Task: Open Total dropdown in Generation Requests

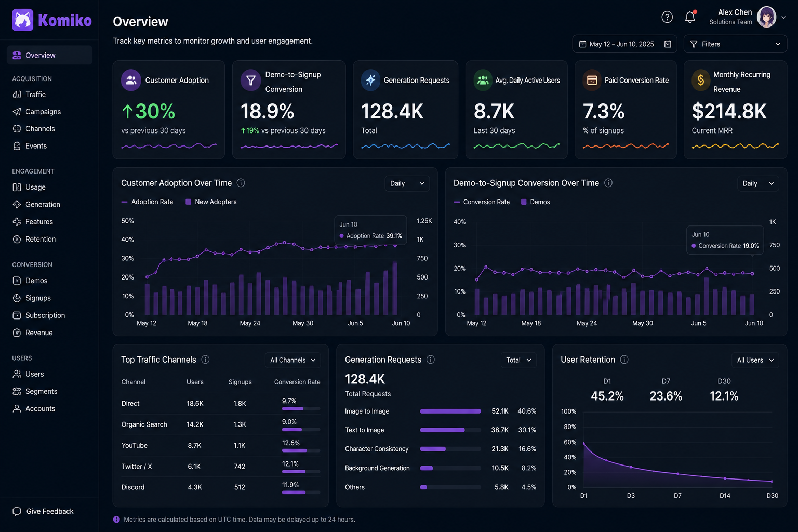Action: pos(518,360)
